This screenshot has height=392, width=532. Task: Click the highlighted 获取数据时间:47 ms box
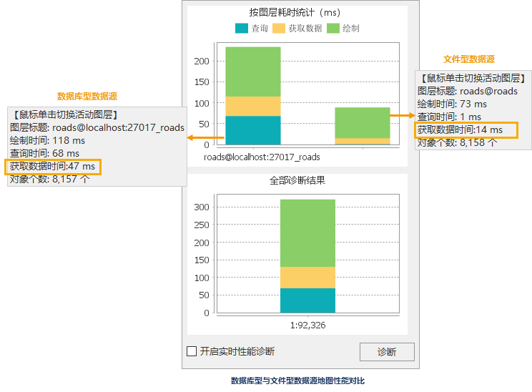pos(53,167)
